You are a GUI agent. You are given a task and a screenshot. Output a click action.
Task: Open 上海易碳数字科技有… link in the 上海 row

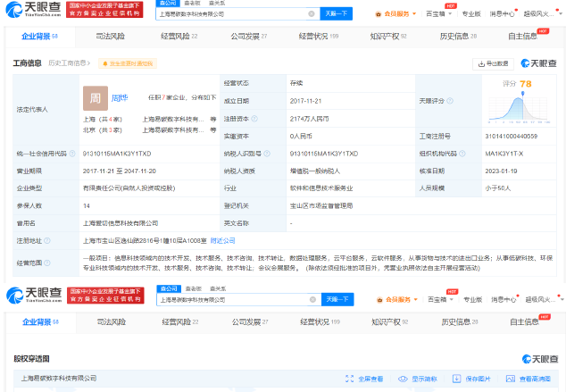click(173, 119)
